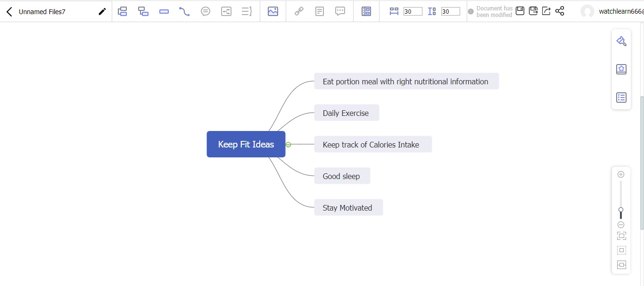Click the vertical spacing input field
This screenshot has width=644, height=286.
(x=450, y=11)
